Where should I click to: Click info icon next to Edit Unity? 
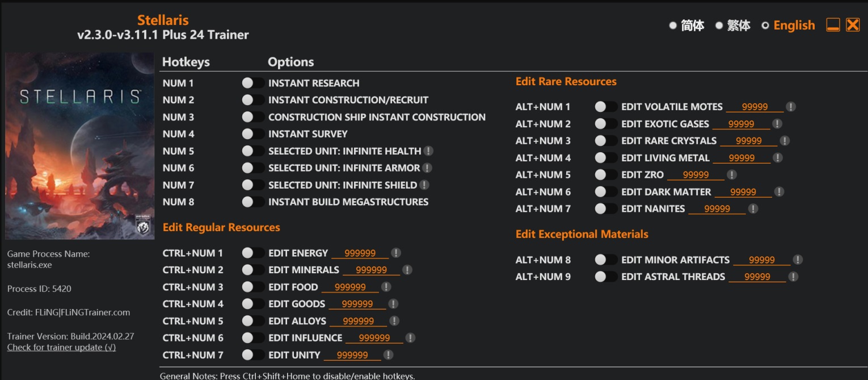coord(388,355)
